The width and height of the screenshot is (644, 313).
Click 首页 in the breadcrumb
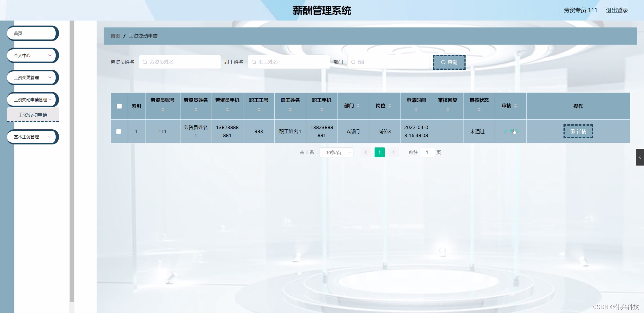point(114,36)
